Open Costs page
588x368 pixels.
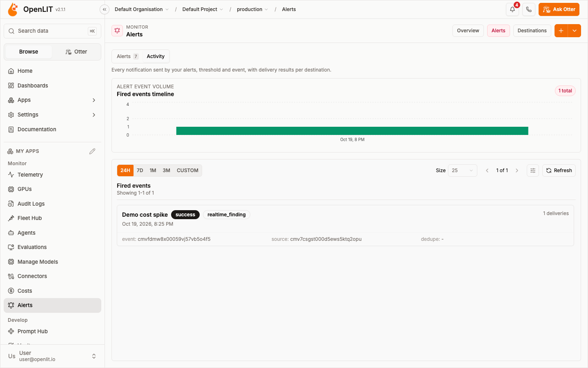coord(52,291)
